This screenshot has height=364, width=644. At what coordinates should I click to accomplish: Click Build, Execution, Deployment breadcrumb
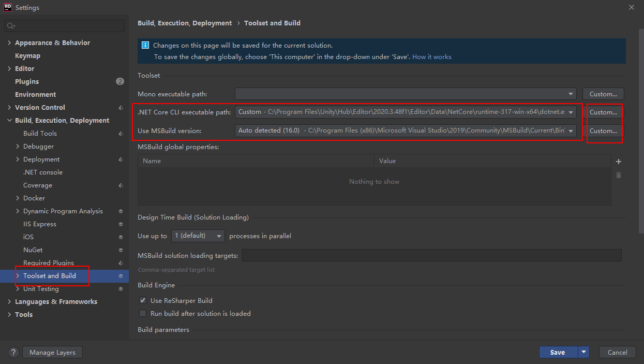pos(185,23)
